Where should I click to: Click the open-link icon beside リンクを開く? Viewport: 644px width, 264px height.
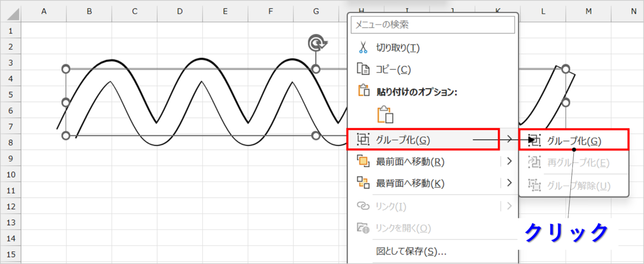(363, 228)
